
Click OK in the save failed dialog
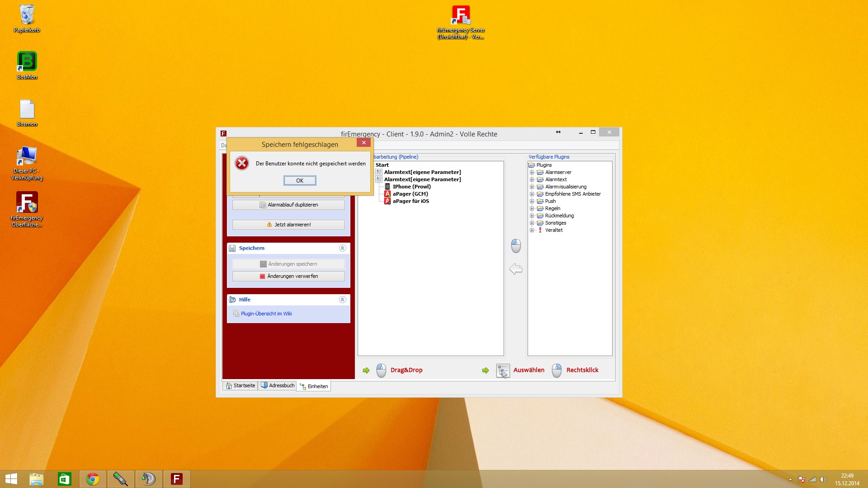click(x=300, y=181)
